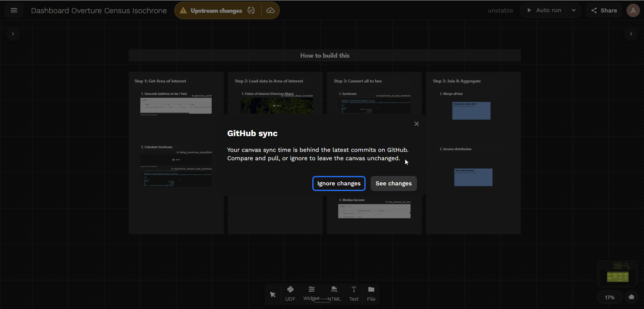Click the Share button

point(604,10)
